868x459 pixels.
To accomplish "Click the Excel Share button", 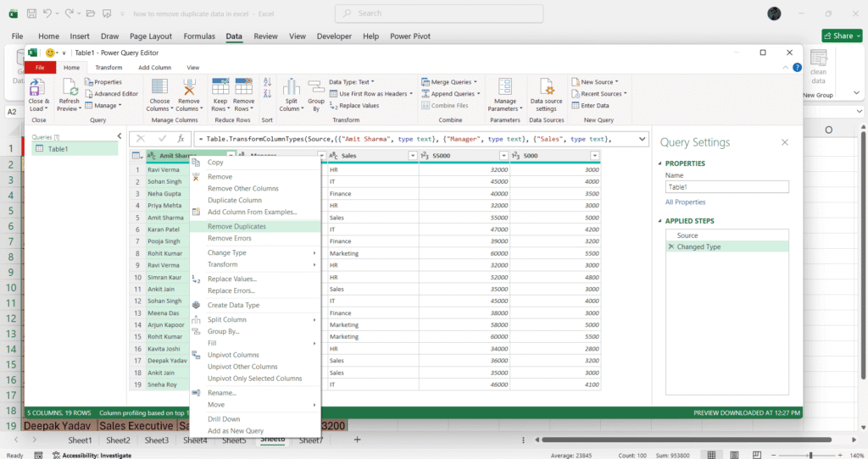I will [x=842, y=36].
